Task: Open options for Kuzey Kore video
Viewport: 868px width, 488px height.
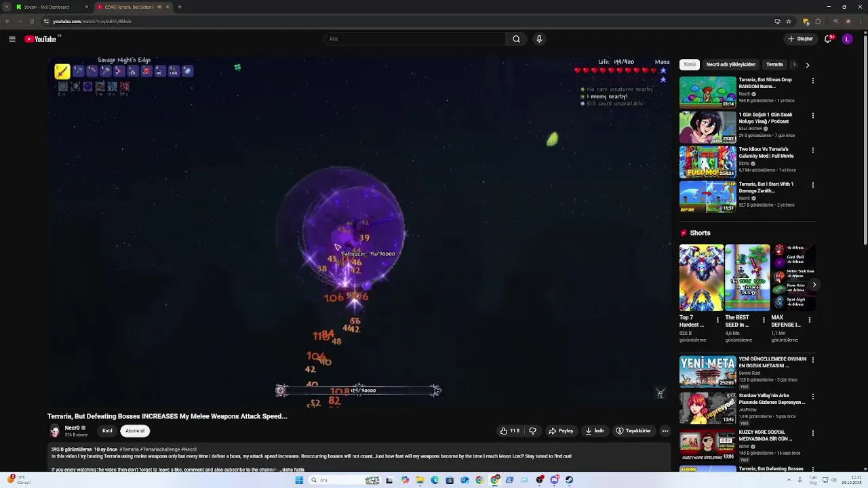Action: (812, 433)
